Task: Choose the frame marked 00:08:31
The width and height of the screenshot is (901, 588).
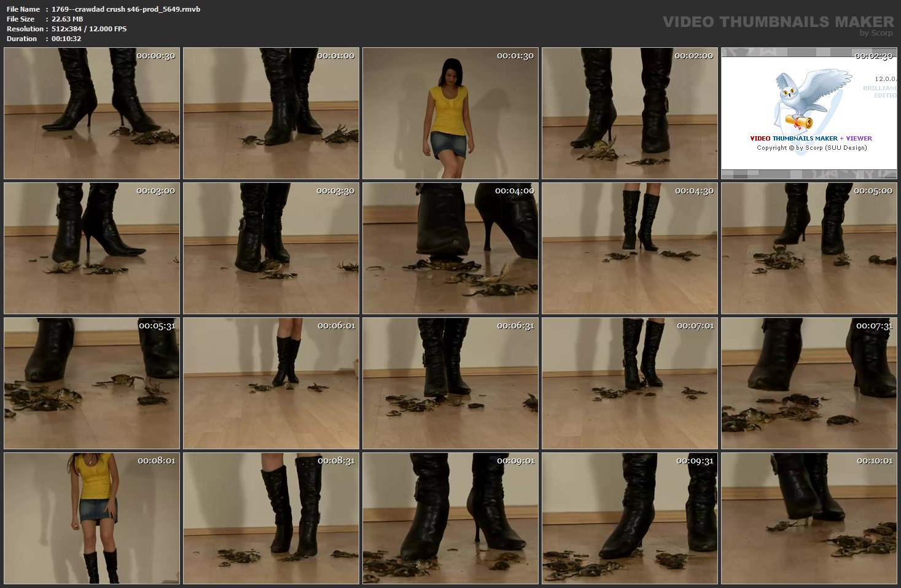Action: (x=271, y=519)
